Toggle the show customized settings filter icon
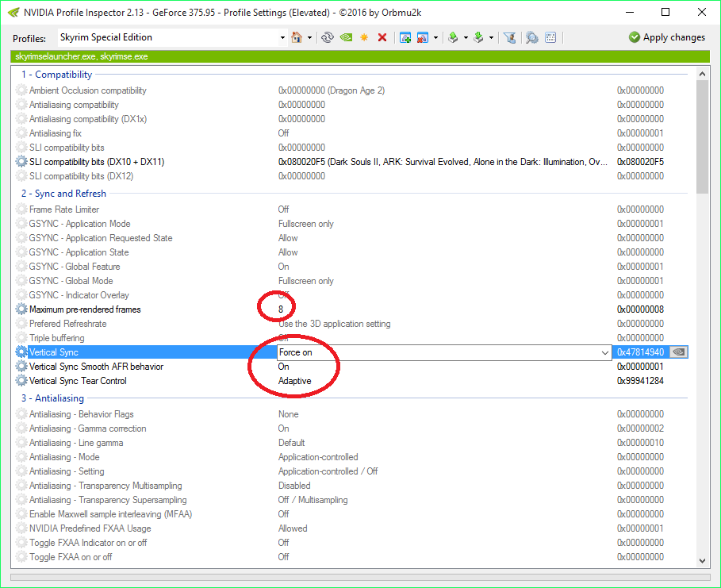 509,37
